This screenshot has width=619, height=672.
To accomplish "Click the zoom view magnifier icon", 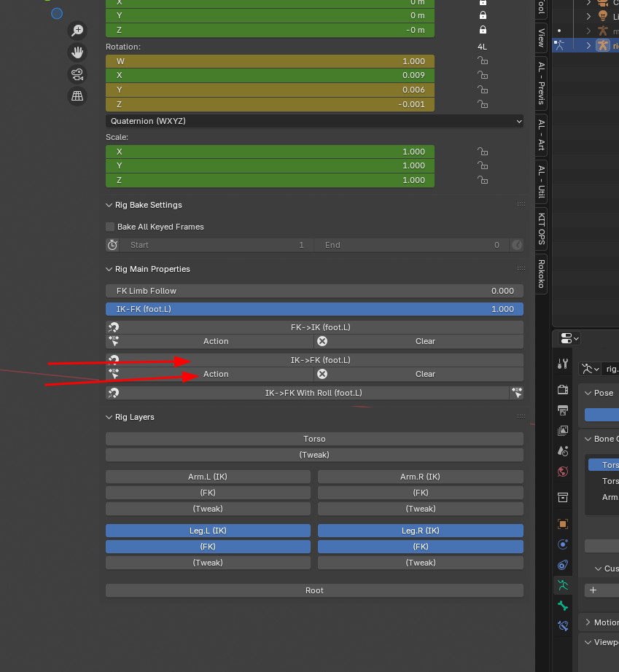I will pyautogui.click(x=77, y=31).
